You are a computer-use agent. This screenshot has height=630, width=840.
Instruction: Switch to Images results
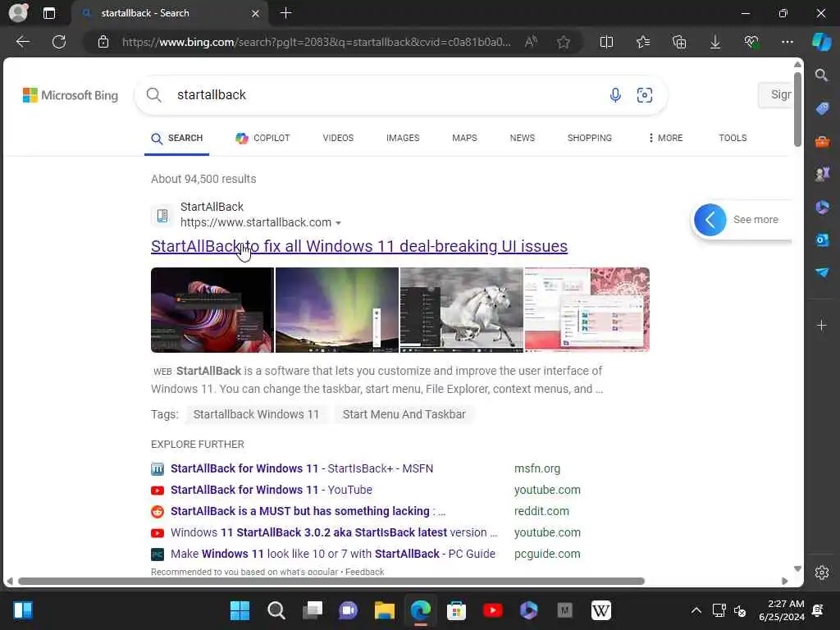click(403, 138)
